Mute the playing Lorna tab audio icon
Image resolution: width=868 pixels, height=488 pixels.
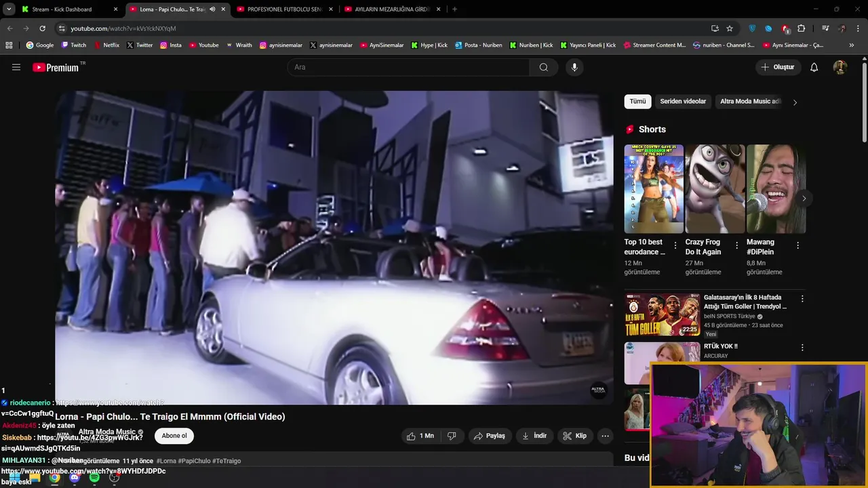click(x=212, y=9)
